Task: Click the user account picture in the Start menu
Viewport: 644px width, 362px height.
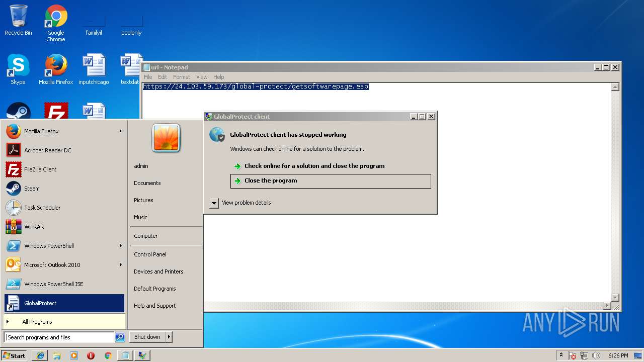Action: click(x=166, y=138)
